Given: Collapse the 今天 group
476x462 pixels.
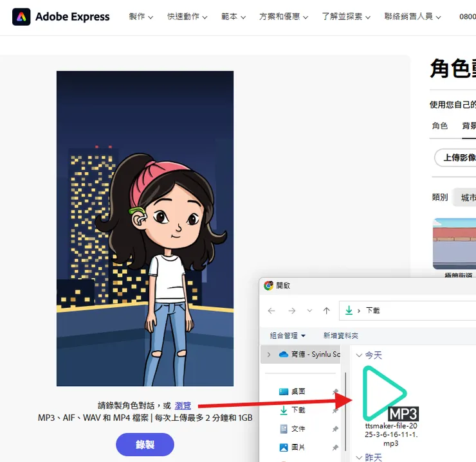Looking at the screenshot, I should (x=359, y=355).
